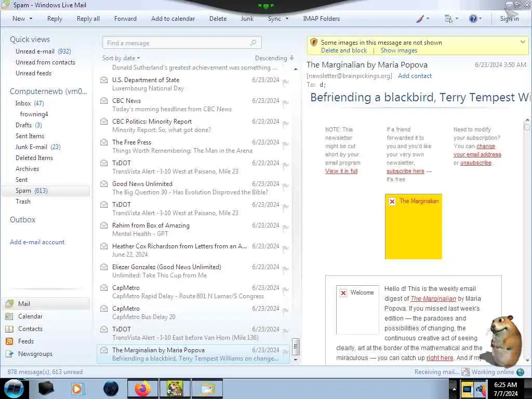
Task: Flag the Rahim from Box of Amazing message
Action: click(286, 228)
